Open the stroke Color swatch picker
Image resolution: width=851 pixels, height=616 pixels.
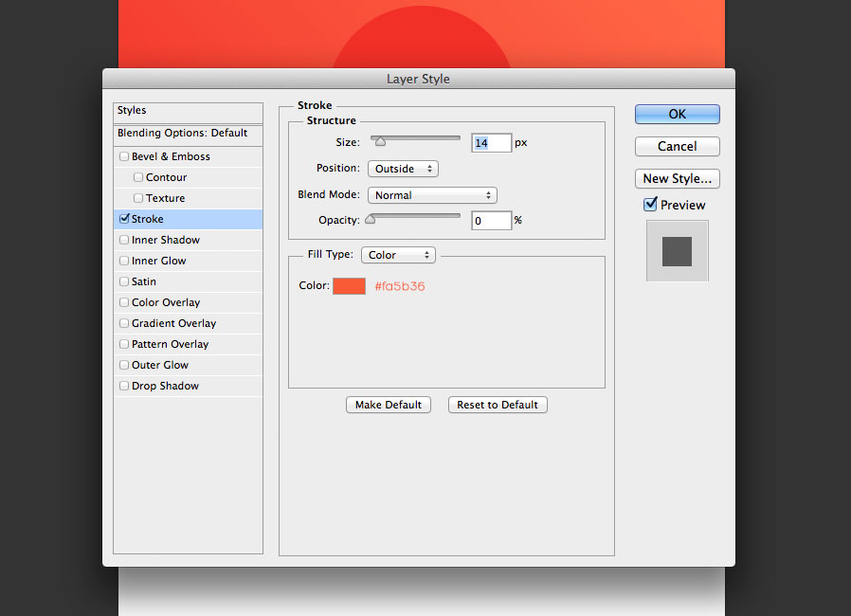pyautogui.click(x=349, y=284)
